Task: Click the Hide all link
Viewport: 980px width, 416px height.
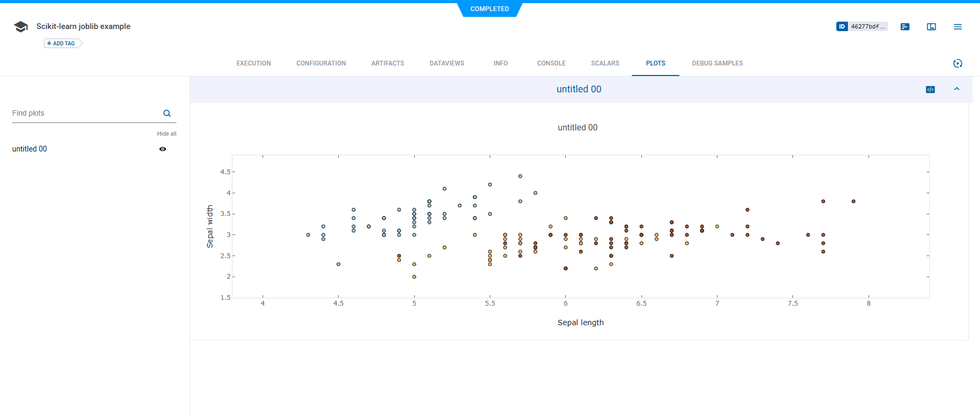Action: 166,134
